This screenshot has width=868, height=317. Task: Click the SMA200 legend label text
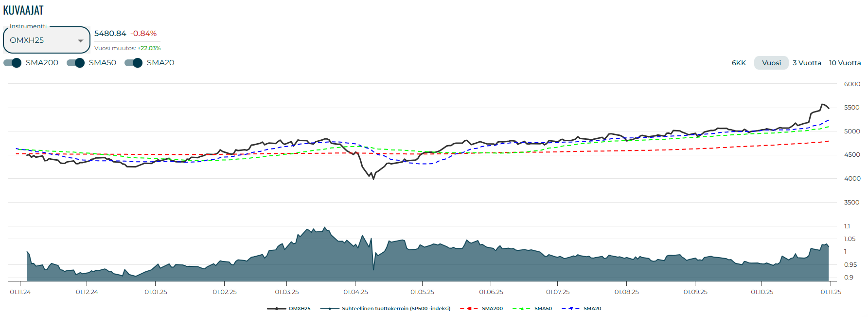pos(492,309)
